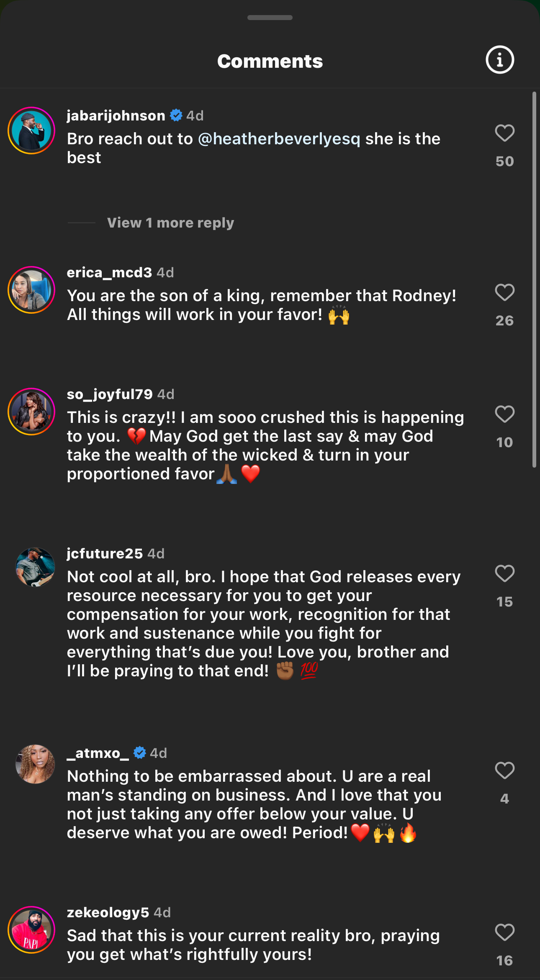The height and width of the screenshot is (980, 540).
Task: Open @heatherbeverlyesq mention link
Action: pyautogui.click(x=279, y=139)
